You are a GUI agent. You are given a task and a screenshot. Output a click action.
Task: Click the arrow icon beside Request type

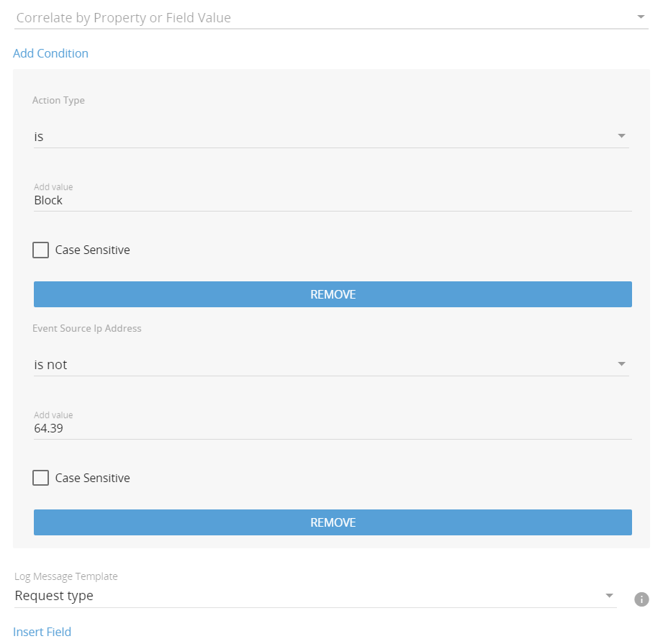(x=609, y=596)
